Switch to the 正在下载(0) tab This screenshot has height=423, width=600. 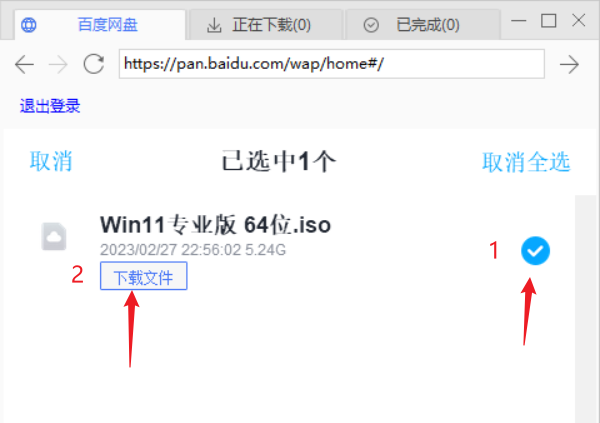(x=266, y=25)
